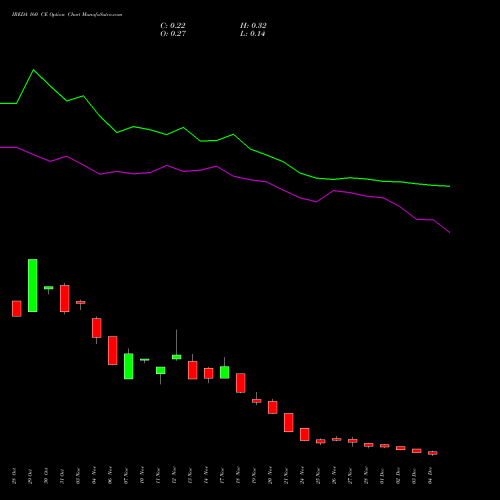This screenshot has width=500, height=500.
Task: Click the '11 Nov' date label
Action: [158, 476]
